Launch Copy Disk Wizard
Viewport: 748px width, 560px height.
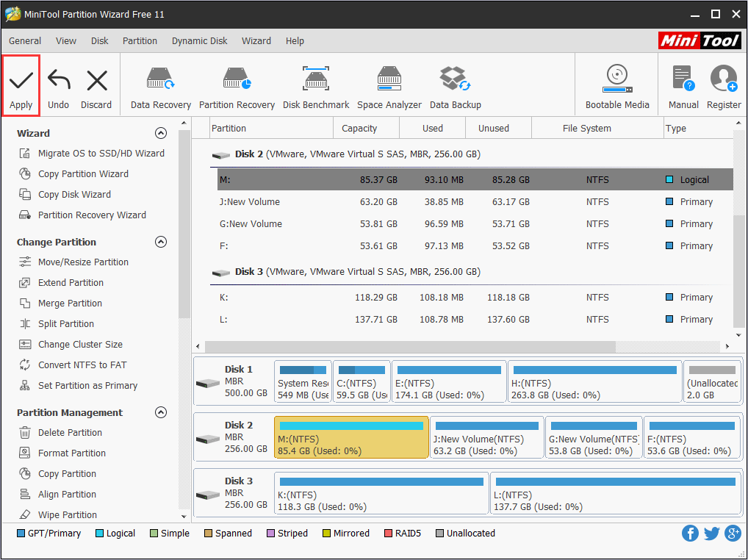(x=65, y=194)
